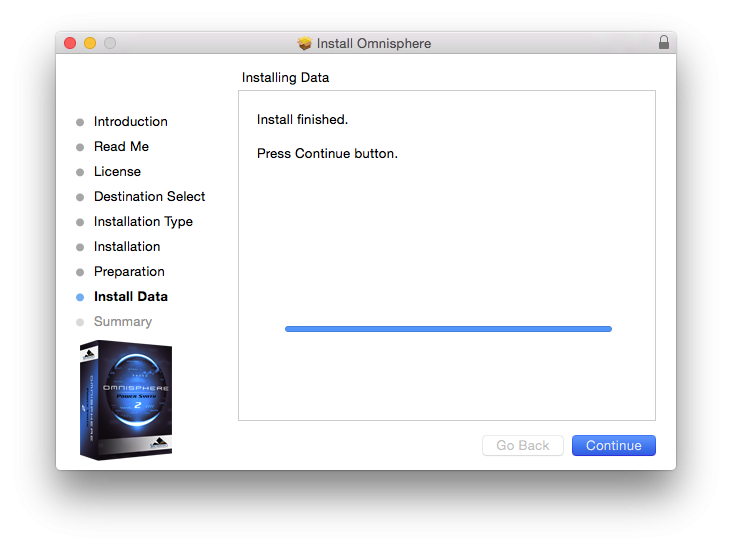Click the blue bullet next to Install Data
This screenshot has width=732, height=550.
click(80, 297)
